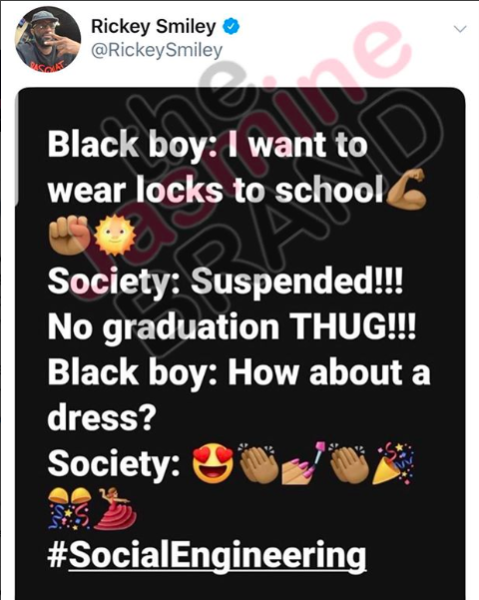
Task: Click the confetti ball emoji
Action: [x=70, y=509]
